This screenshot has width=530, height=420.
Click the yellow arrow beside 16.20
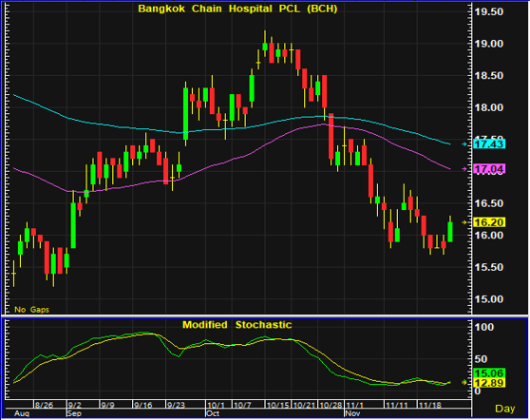click(x=464, y=222)
